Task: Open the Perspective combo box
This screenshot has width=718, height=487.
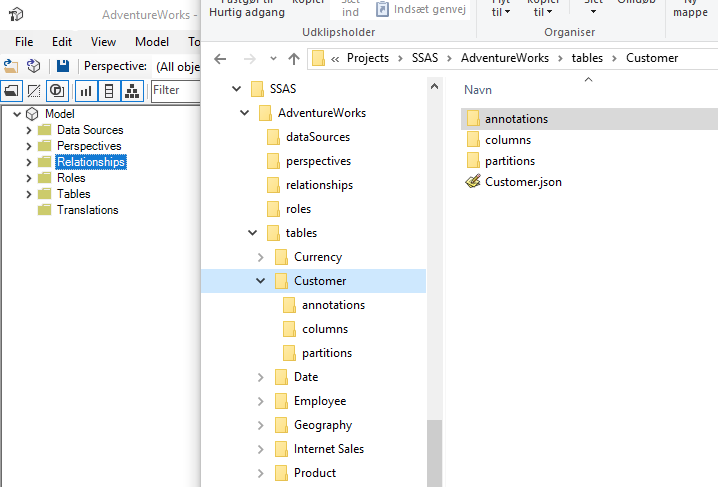Action: 177,67
